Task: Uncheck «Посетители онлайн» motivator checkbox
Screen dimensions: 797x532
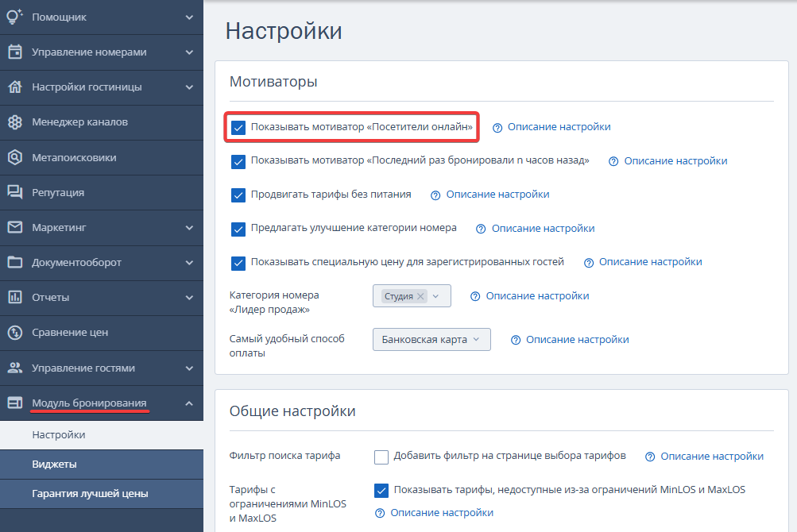Action: pos(238,128)
